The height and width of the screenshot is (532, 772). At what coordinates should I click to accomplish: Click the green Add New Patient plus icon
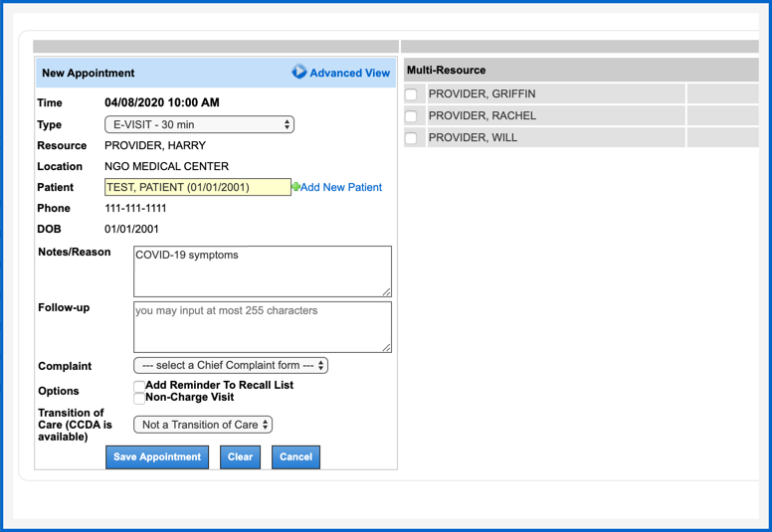pos(295,187)
